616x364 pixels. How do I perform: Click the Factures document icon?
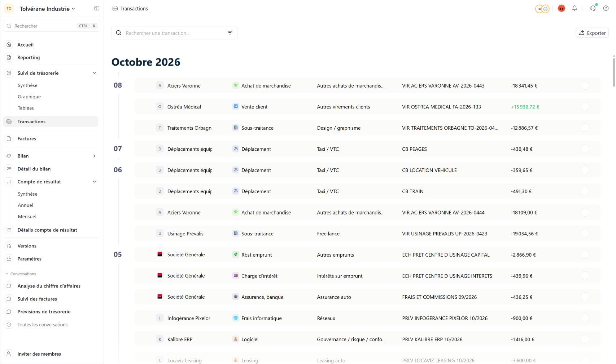[x=9, y=138]
